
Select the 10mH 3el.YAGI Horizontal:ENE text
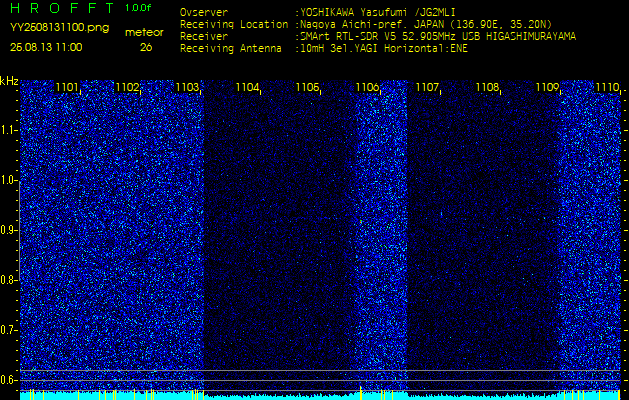384,49
